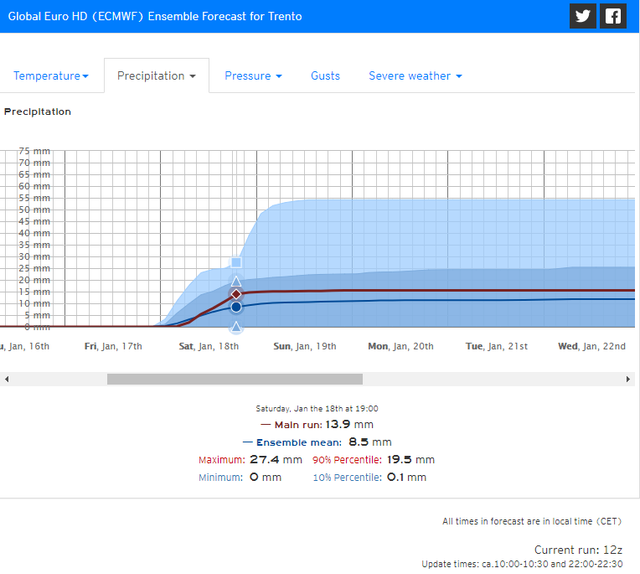This screenshot has width=640, height=574.
Task: Click the 'Tue, Jan, 21st' axis label
Action: (x=496, y=347)
